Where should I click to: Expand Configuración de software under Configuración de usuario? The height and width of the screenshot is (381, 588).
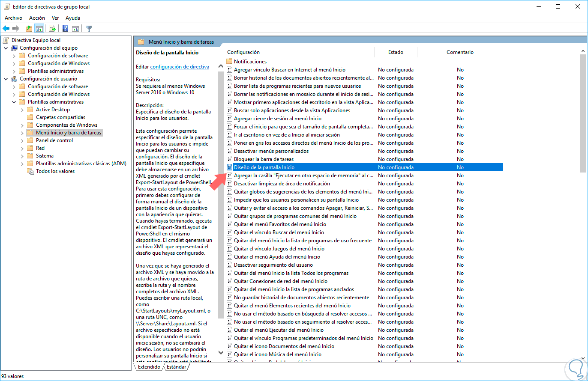point(14,86)
